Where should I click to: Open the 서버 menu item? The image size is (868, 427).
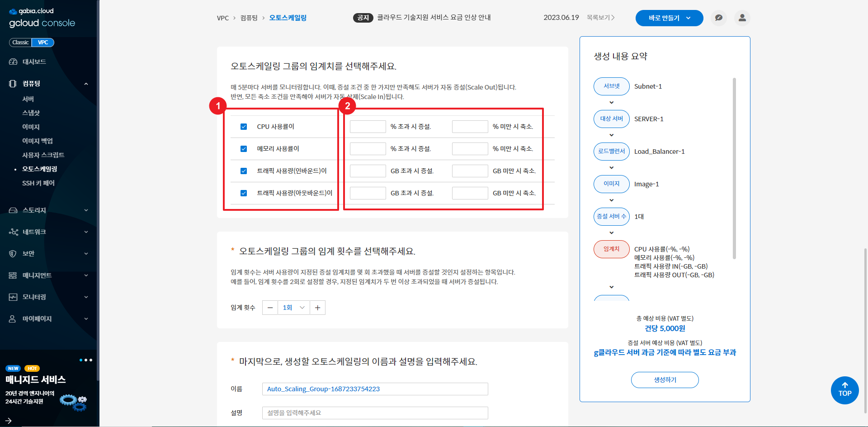[28, 99]
